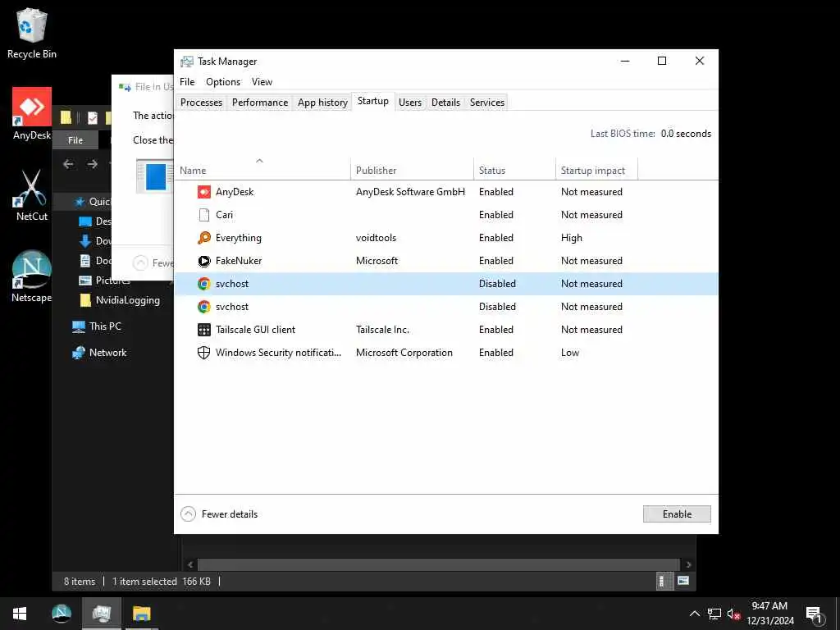
Task: Click the Chrome icon of the second svchost row
Action: tap(204, 307)
